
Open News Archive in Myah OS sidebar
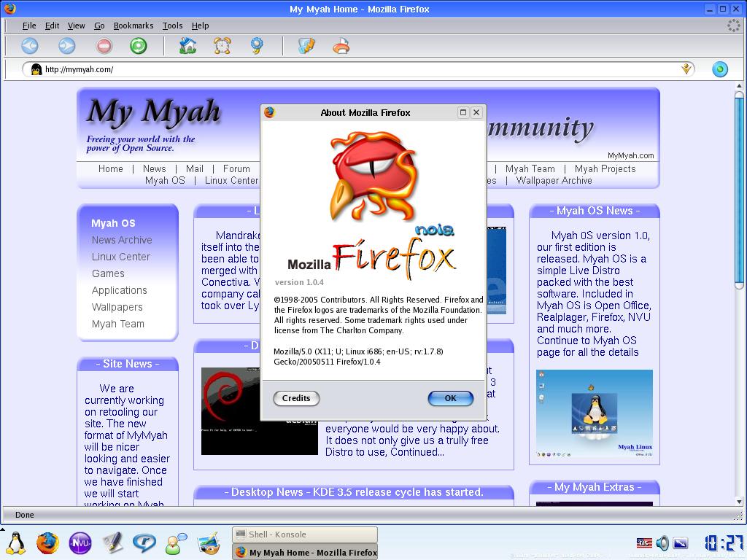point(122,240)
